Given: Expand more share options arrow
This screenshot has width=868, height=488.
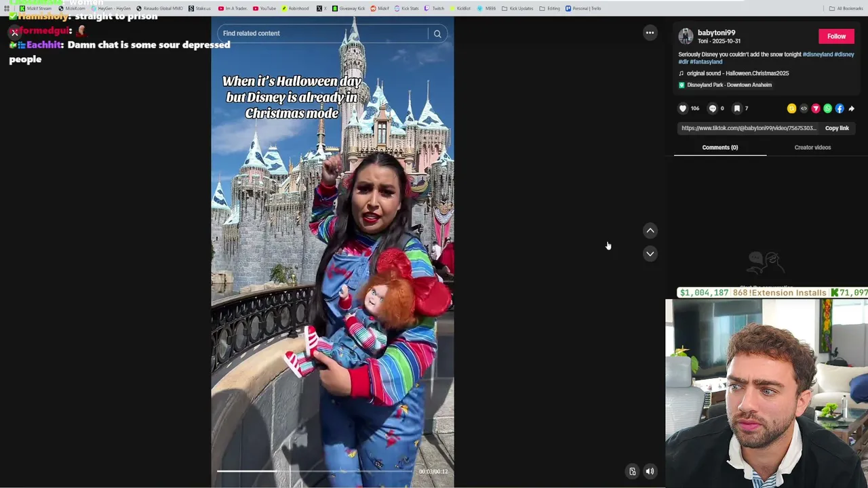Looking at the screenshot, I should click(851, 108).
